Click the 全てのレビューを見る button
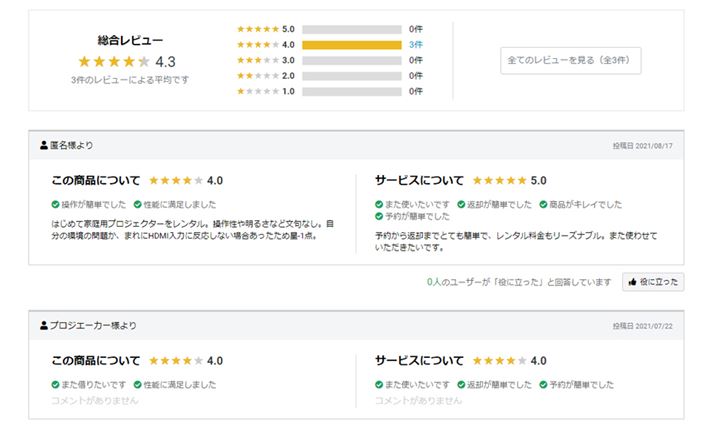 pyautogui.click(x=571, y=61)
